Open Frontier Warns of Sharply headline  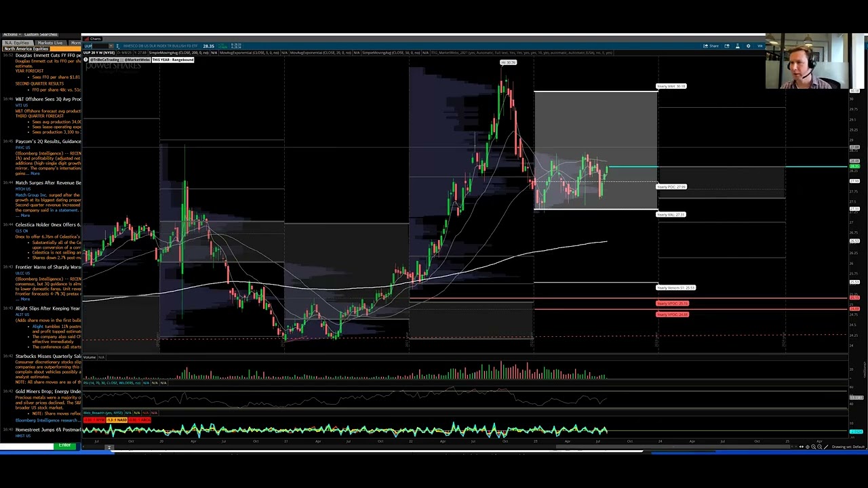pyautogui.click(x=48, y=267)
